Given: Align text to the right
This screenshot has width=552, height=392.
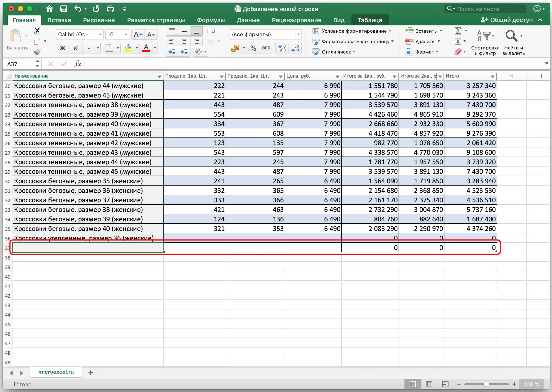Looking at the screenshot, I should (x=197, y=42).
